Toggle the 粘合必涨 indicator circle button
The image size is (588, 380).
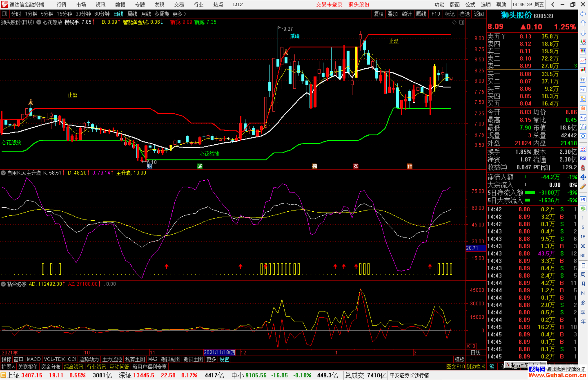tap(3, 284)
